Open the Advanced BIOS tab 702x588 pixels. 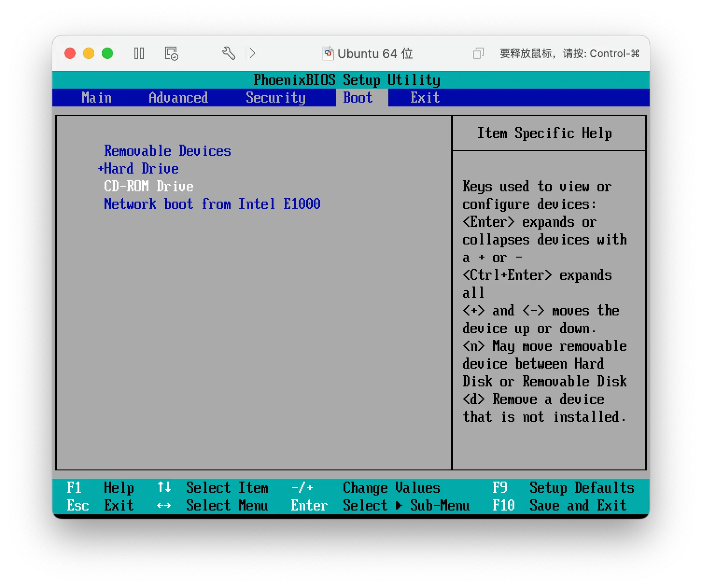178,98
